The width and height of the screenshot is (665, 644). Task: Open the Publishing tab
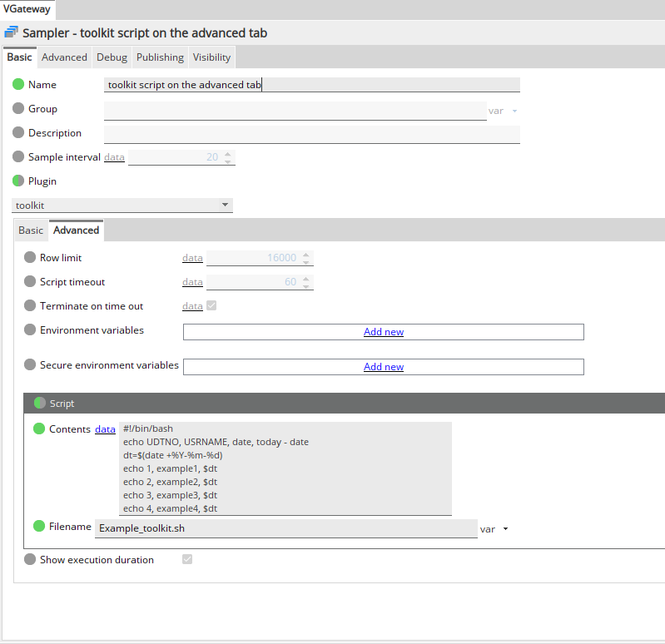click(160, 57)
